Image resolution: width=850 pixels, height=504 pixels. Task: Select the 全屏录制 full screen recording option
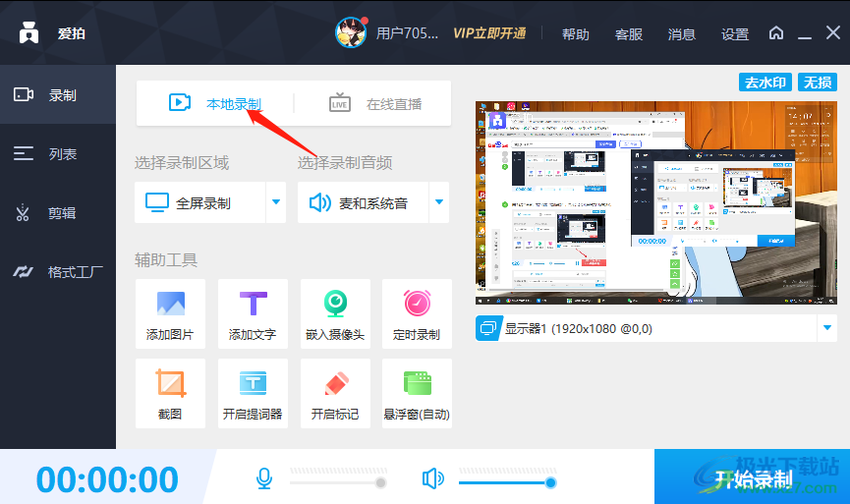pyautogui.click(x=200, y=202)
